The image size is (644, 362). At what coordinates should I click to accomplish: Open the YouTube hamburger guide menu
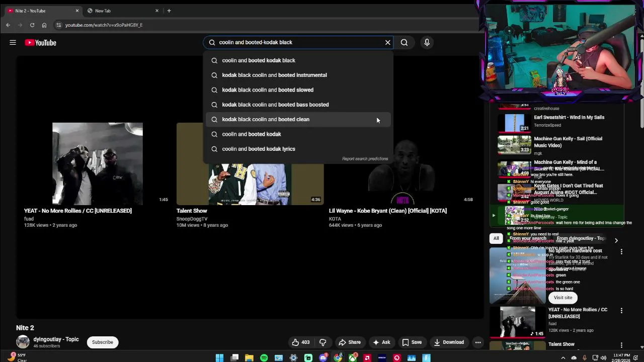pos(13,43)
